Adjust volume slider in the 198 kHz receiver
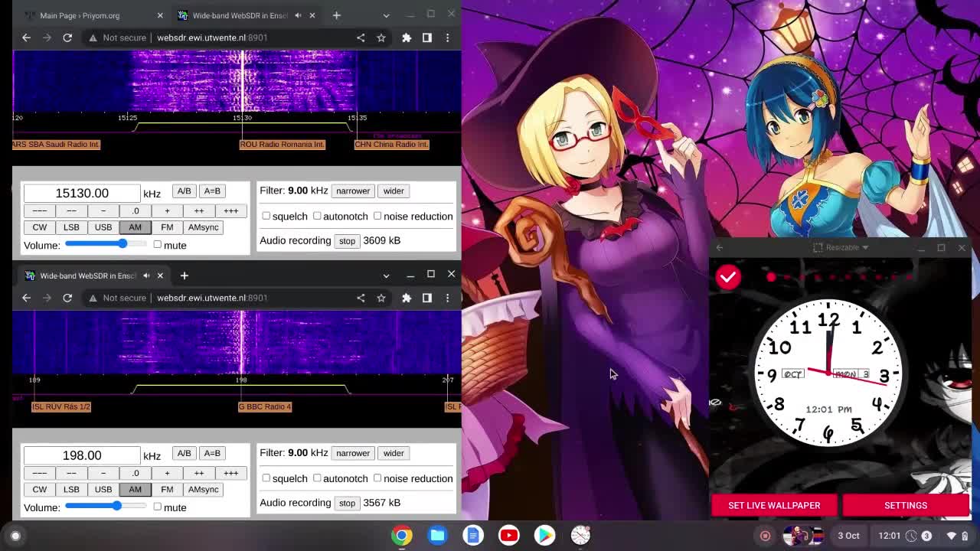Viewport: 980px width, 551px height. click(x=106, y=506)
